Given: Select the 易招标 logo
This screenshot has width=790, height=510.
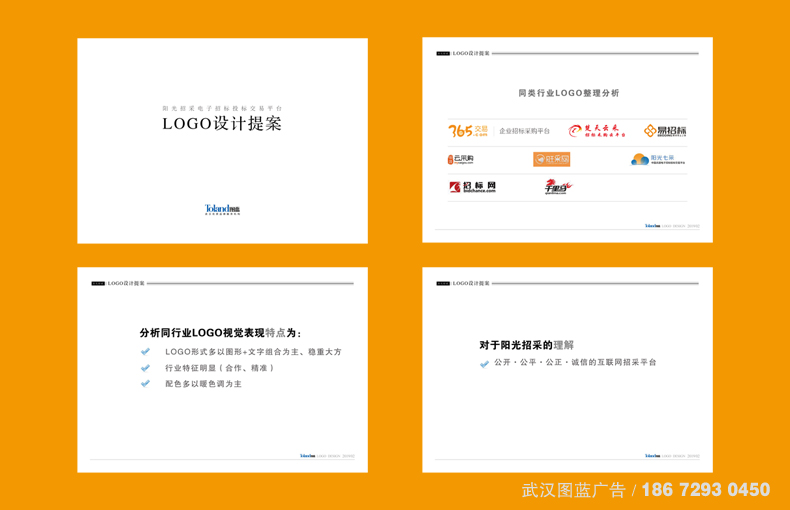Looking at the screenshot, I should coord(665,131).
